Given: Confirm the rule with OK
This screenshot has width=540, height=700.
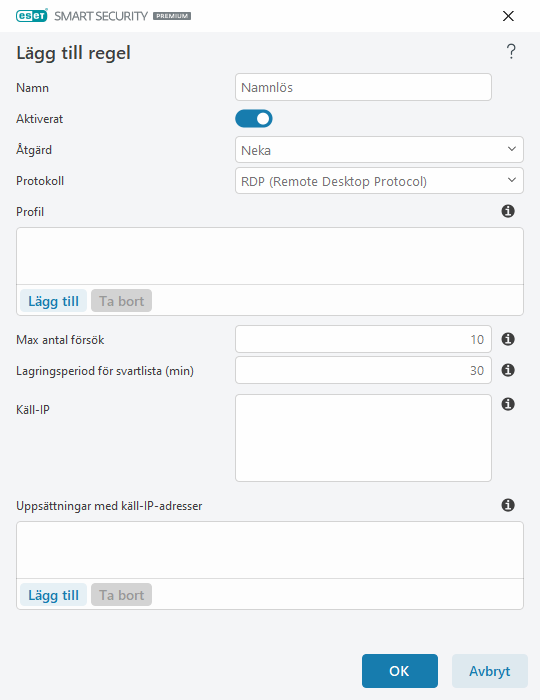Looking at the screenshot, I should 400,671.
